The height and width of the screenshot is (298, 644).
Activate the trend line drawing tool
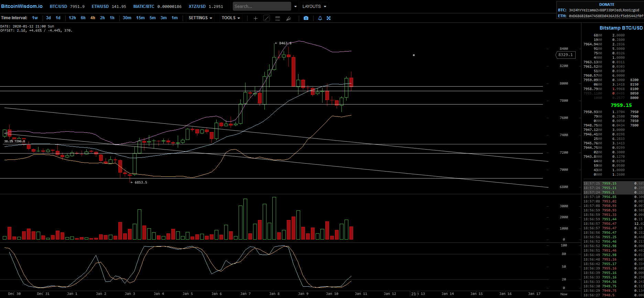pos(266,18)
